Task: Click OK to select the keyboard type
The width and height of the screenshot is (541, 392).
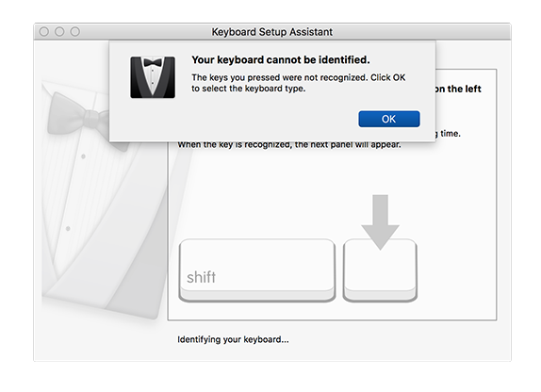Action: pos(389,119)
